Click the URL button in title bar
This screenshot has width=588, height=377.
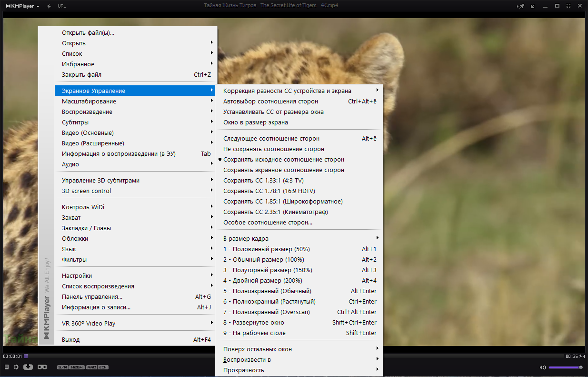click(x=62, y=6)
